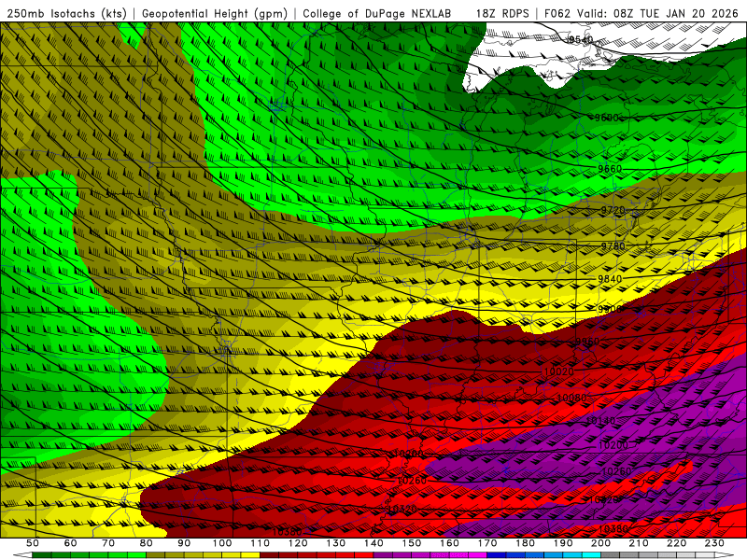Select the 70 kt scale label
Image resolution: width=747 pixels, height=560 pixels.
tap(108, 543)
